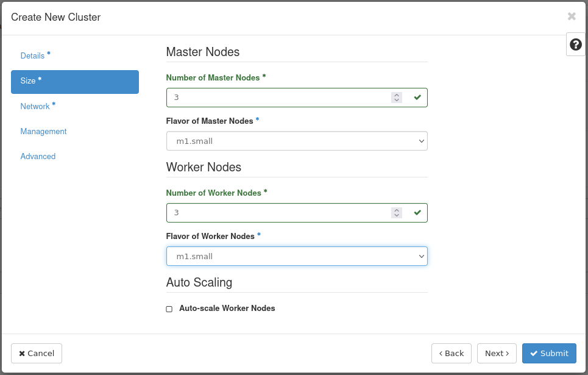Open Flavor of Master Nodes dropdown
This screenshot has height=375, width=588.
(x=297, y=141)
